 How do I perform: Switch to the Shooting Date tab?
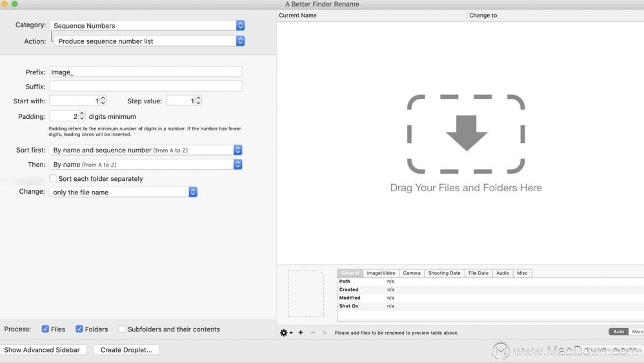pos(444,273)
